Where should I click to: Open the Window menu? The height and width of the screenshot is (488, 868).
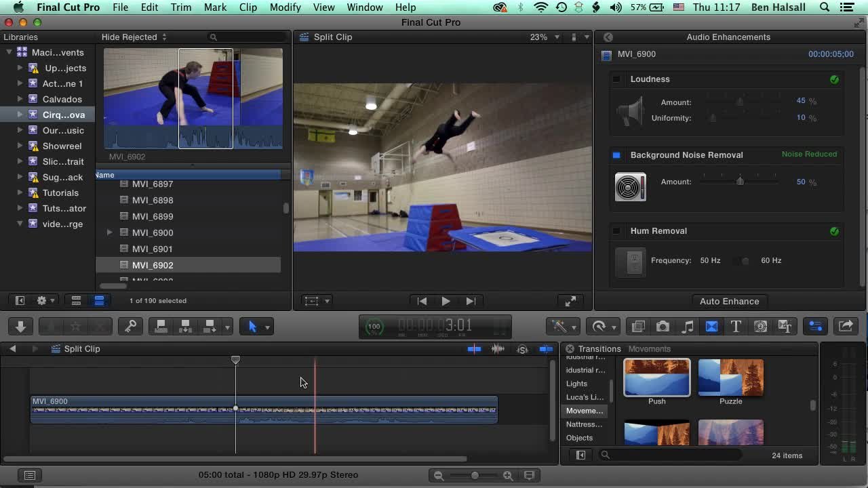[365, 7]
